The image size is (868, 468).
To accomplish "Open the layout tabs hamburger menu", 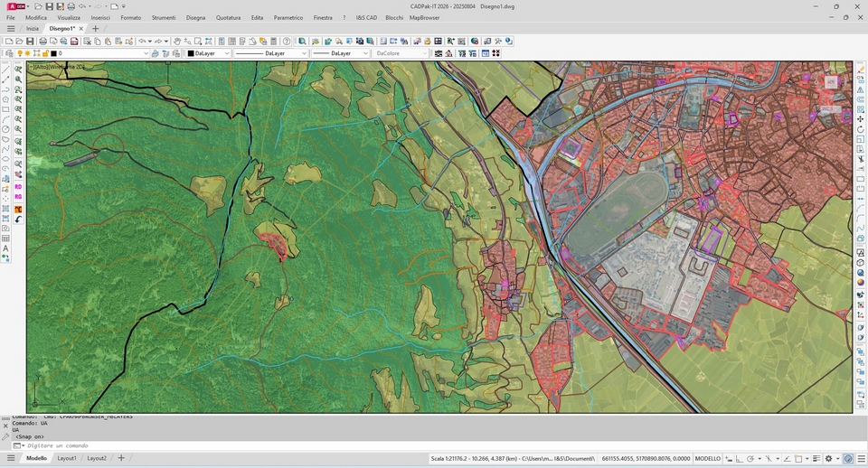I will [x=11, y=458].
